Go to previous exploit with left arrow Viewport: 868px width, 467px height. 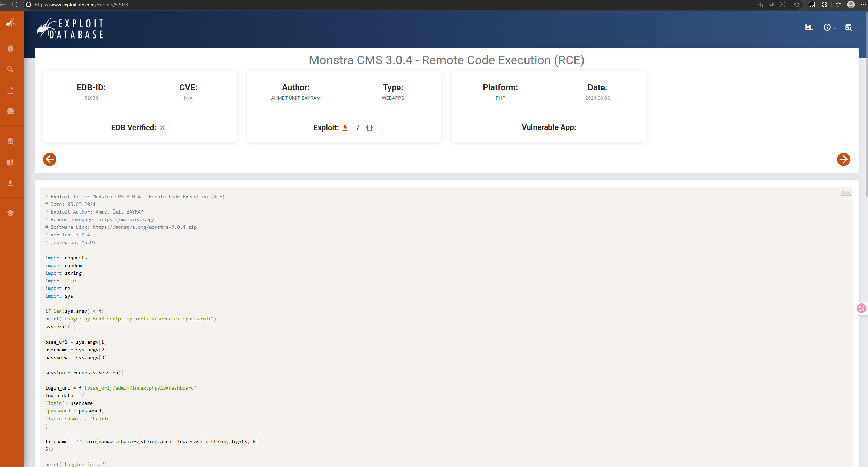[x=50, y=159]
